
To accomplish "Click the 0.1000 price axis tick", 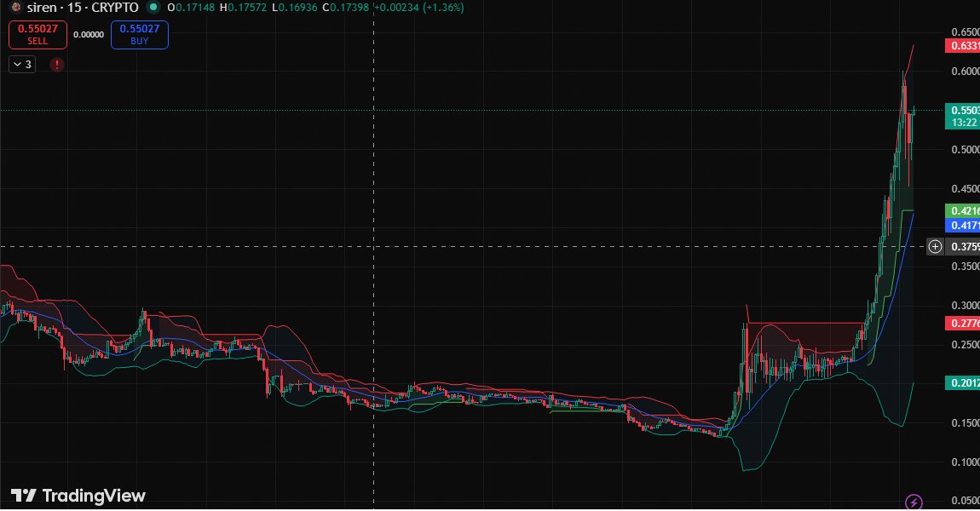I will (965, 462).
